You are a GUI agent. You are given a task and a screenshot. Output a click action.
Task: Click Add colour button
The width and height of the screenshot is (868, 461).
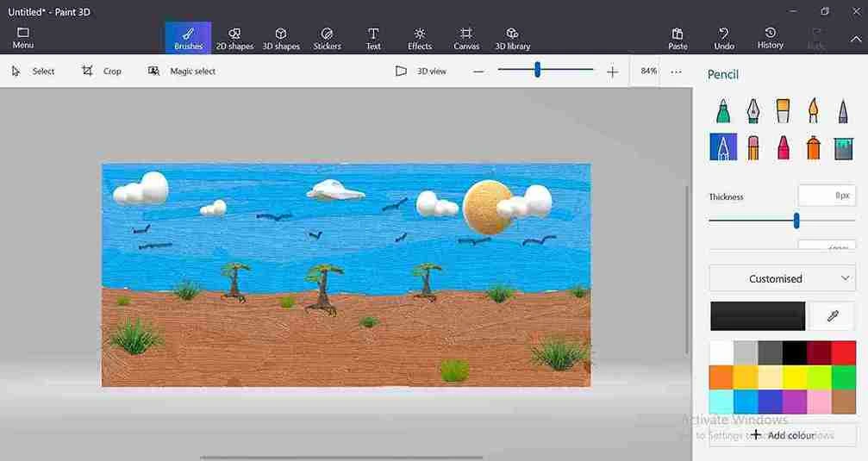pos(782,435)
